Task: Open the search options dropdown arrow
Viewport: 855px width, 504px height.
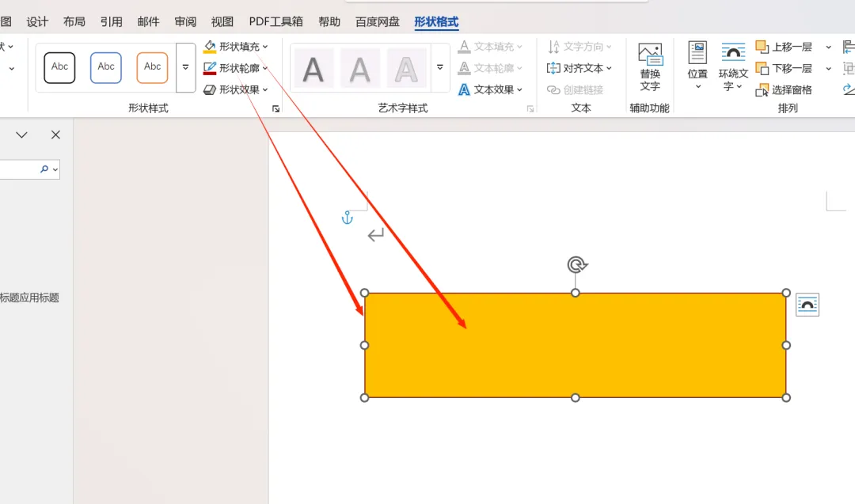Action: pos(55,169)
